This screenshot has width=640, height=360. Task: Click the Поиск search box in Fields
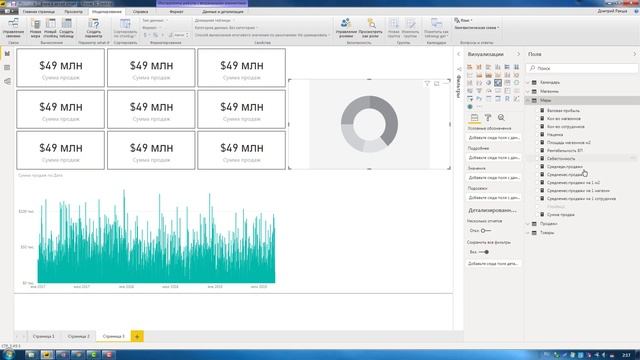(582, 68)
